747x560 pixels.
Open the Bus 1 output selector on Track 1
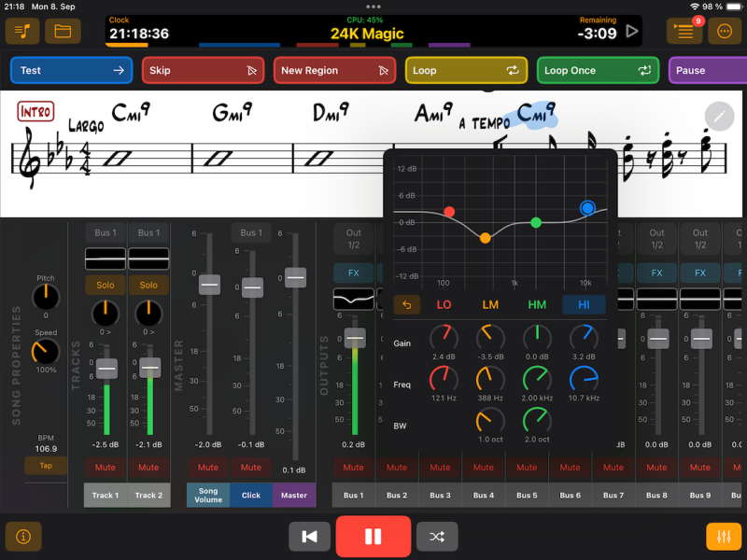tap(106, 232)
